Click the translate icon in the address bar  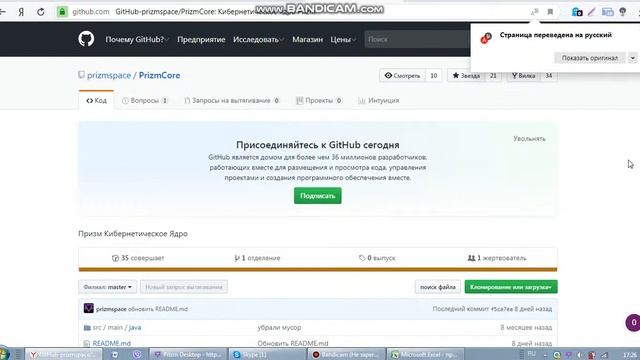point(534,12)
